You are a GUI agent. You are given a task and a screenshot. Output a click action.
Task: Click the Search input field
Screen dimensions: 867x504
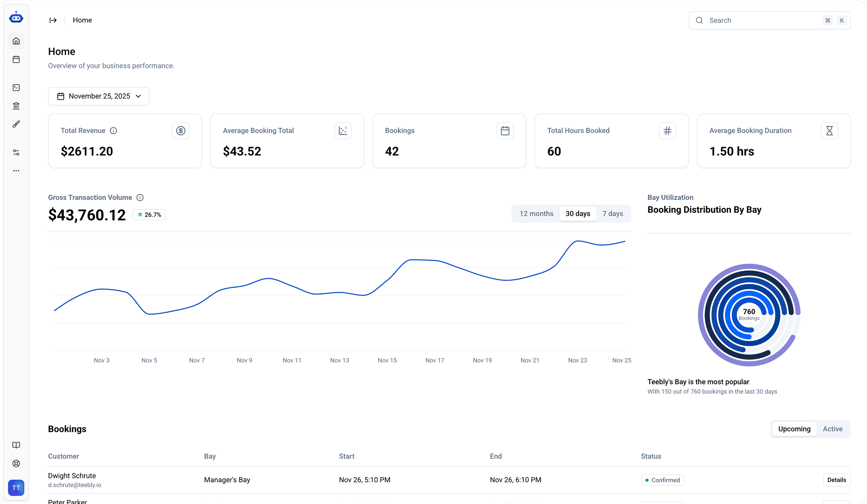(x=763, y=20)
